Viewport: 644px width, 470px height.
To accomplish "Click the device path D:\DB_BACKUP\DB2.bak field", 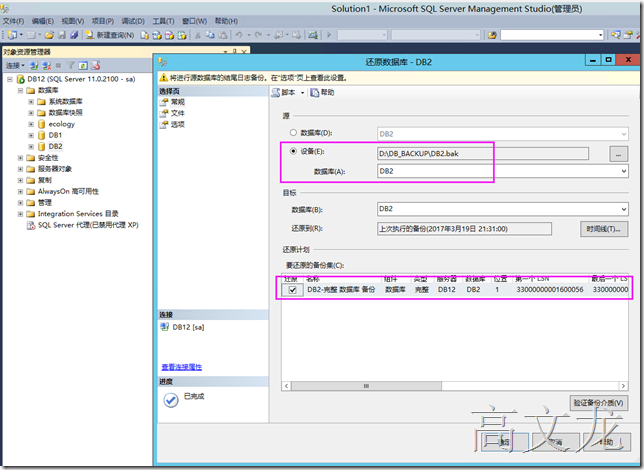I will [483, 154].
